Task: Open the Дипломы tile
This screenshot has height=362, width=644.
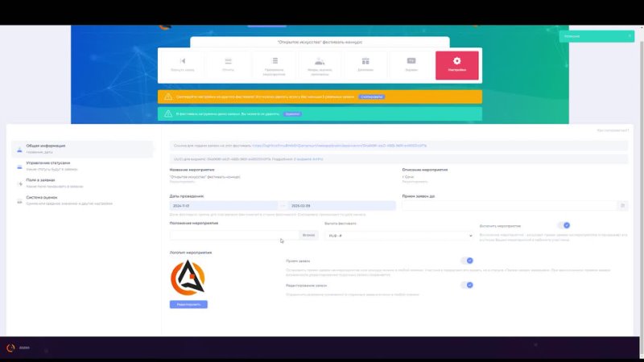Action: pos(365,66)
